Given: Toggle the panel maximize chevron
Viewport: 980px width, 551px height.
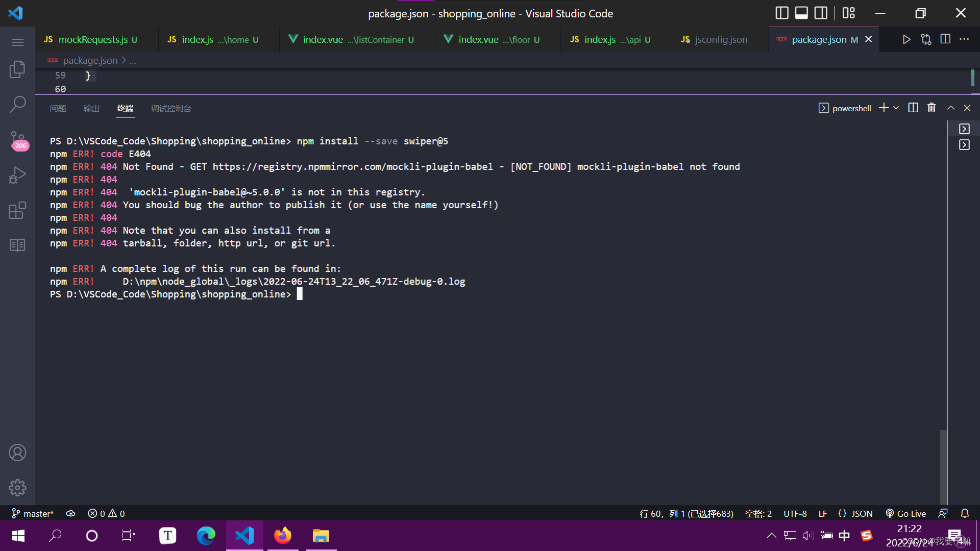Looking at the screenshot, I should tap(950, 108).
